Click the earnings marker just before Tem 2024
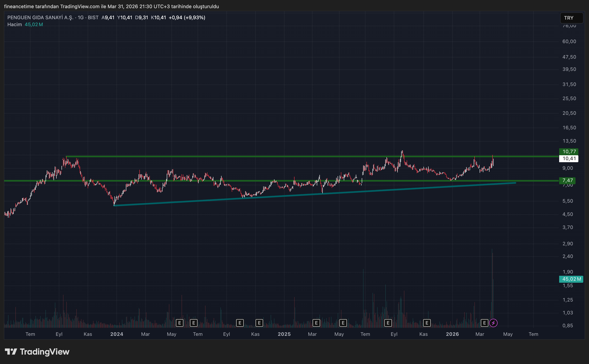 pos(194,323)
